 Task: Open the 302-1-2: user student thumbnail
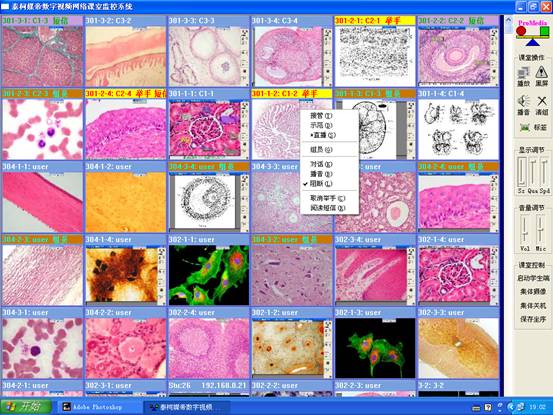(292, 348)
